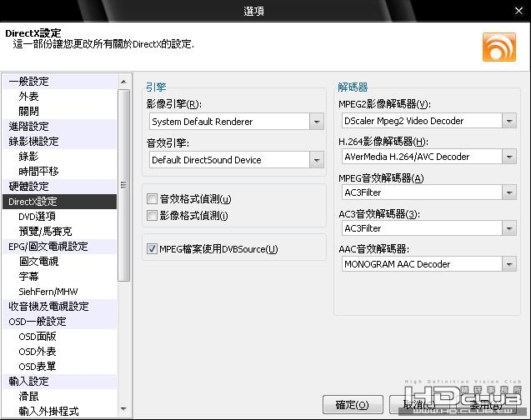Select 圖文電視 in the sidebar
The height and width of the screenshot is (420, 531).
point(60,262)
